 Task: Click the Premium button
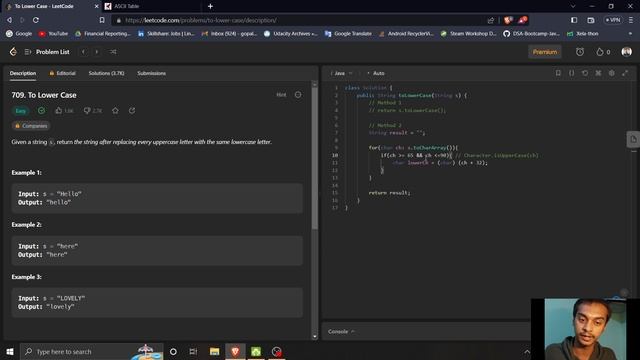pos(545,52)
